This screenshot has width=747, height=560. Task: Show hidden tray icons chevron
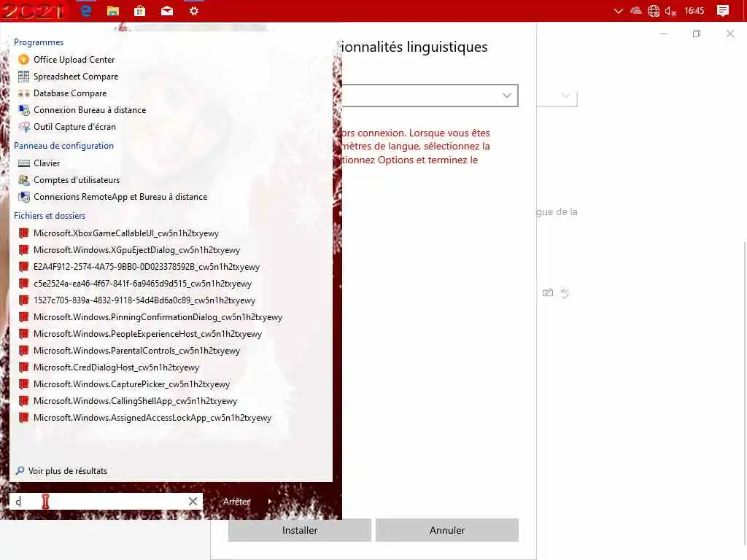pos(619,11)
